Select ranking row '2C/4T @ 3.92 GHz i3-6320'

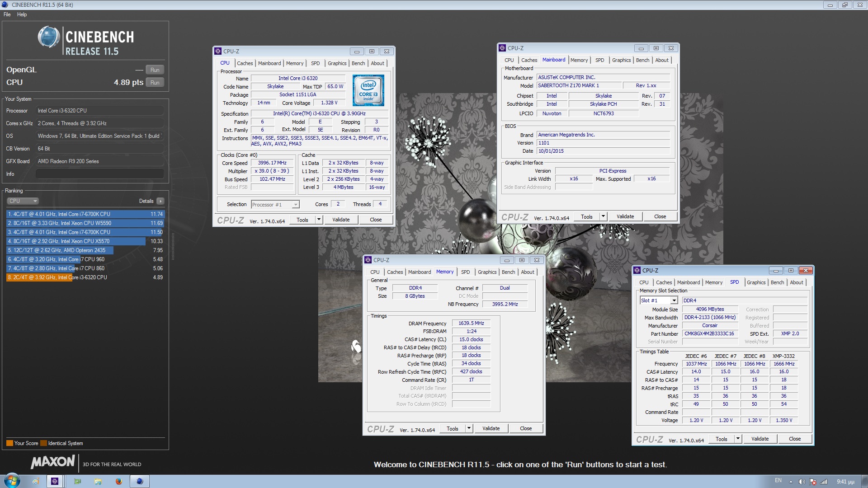(85, 277)
